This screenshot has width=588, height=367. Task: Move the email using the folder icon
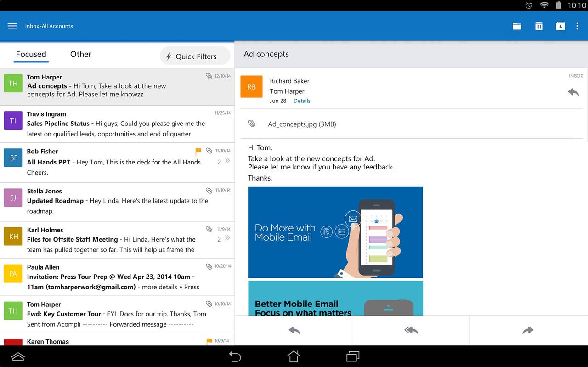tap(516, 26)
